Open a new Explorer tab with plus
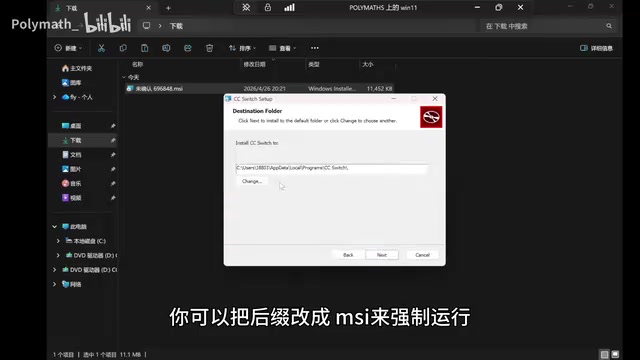This screenshot has height=360, width=640. click(168, 8)
